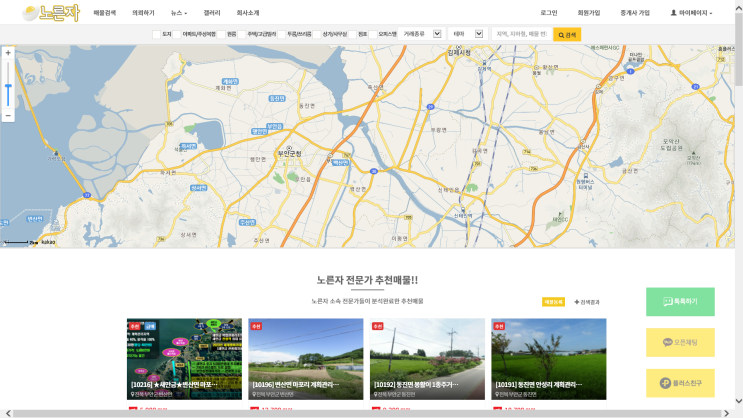Open the 의뢰하기 menu

tap(143, 13)
